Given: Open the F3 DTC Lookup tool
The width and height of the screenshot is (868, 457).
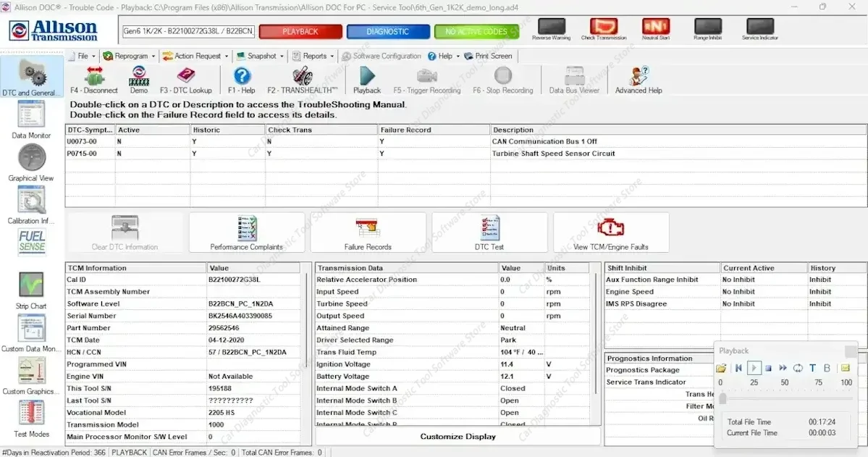Looking at the screenshot, I should tap(185, 80).
